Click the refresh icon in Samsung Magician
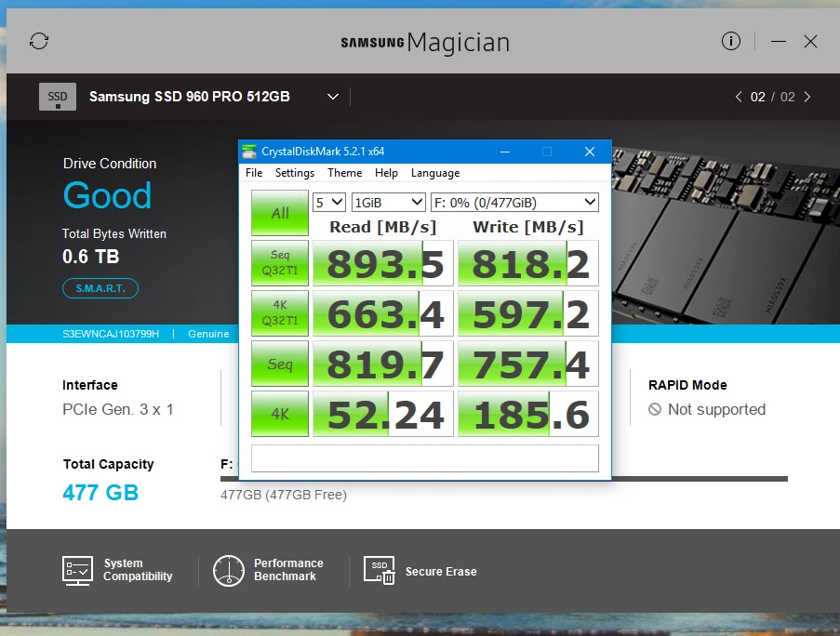840x636 pixels. coord(39,41)
